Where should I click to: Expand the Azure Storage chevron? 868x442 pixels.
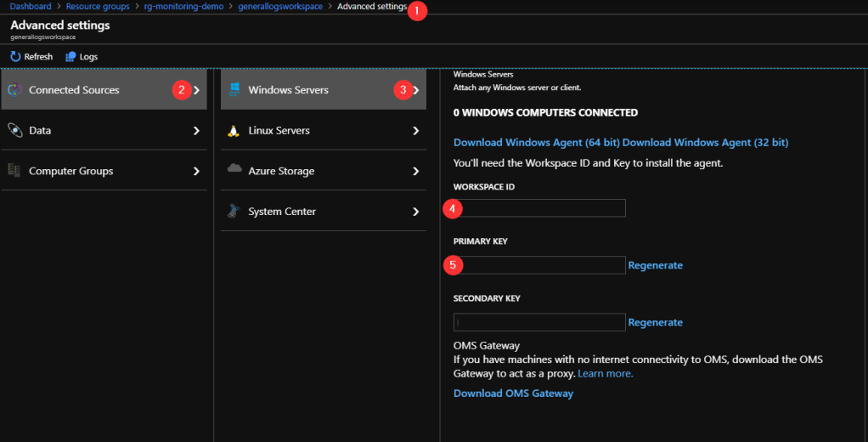(x=416, y=171)
